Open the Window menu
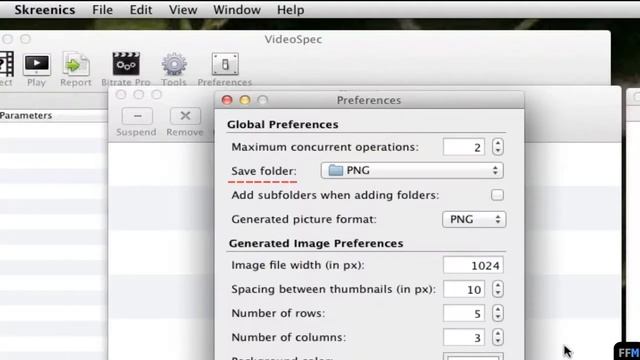The image size is (640, 360). coord(237,10)
